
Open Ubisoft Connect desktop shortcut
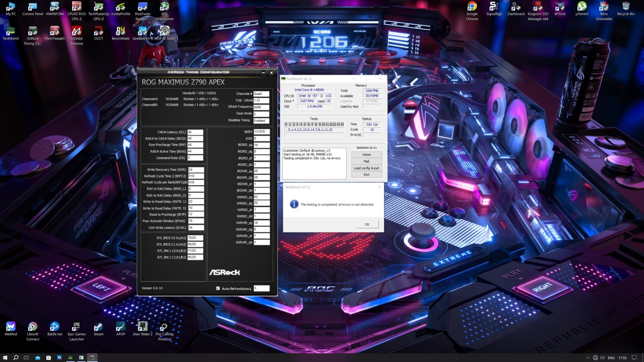click(33, 331)
